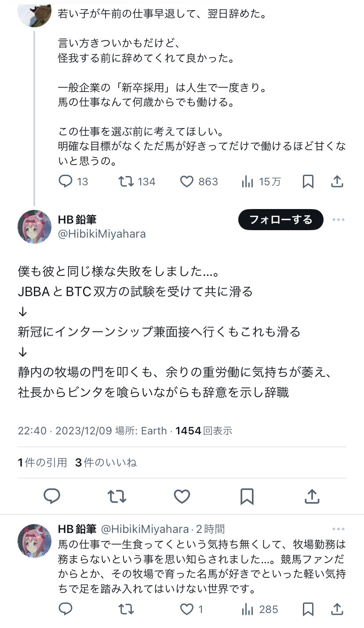View the 3件のいいね likes list
This screenshot has width=364, height=628.
(x=106, y=463)
